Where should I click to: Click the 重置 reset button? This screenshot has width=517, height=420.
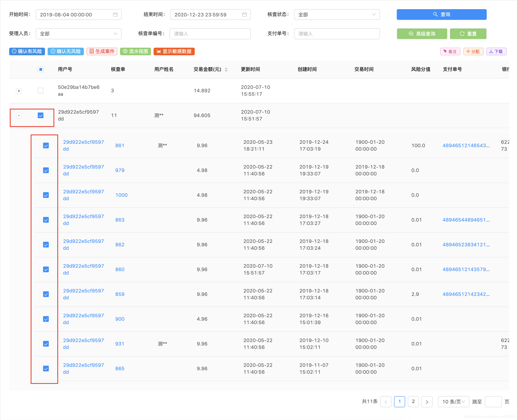(468, 34)
